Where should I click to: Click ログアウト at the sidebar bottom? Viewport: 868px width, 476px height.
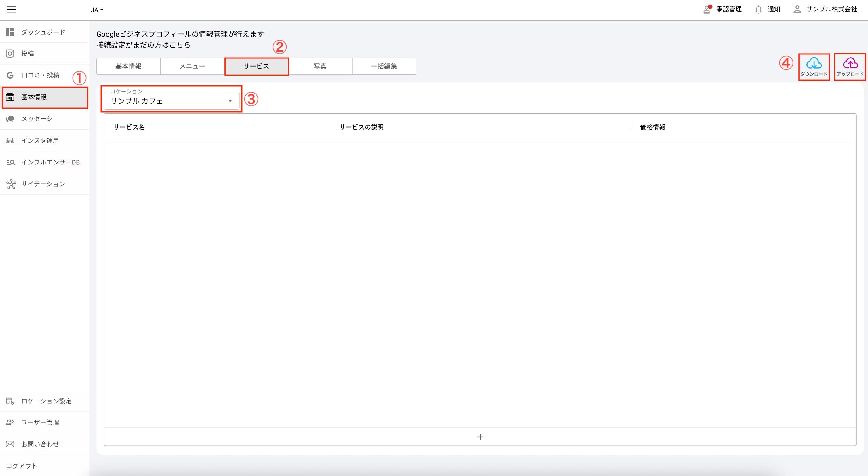(22, 466)
